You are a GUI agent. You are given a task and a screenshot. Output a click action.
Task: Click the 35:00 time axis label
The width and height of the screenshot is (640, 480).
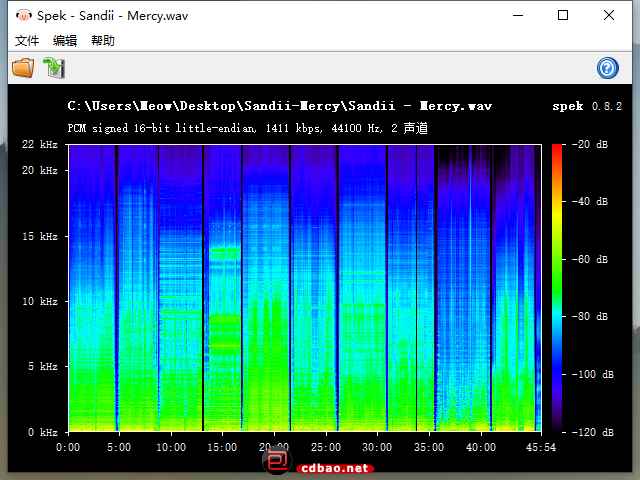429,447
